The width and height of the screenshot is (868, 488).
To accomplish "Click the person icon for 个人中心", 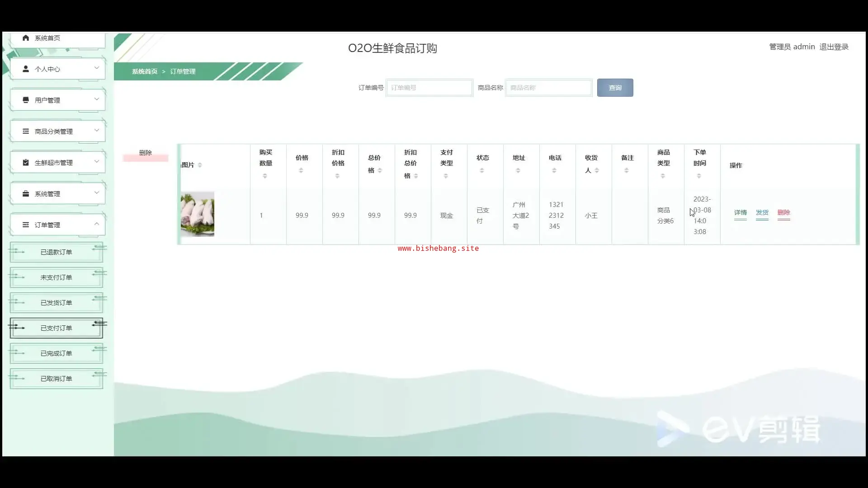I will (x=26, y=69).
